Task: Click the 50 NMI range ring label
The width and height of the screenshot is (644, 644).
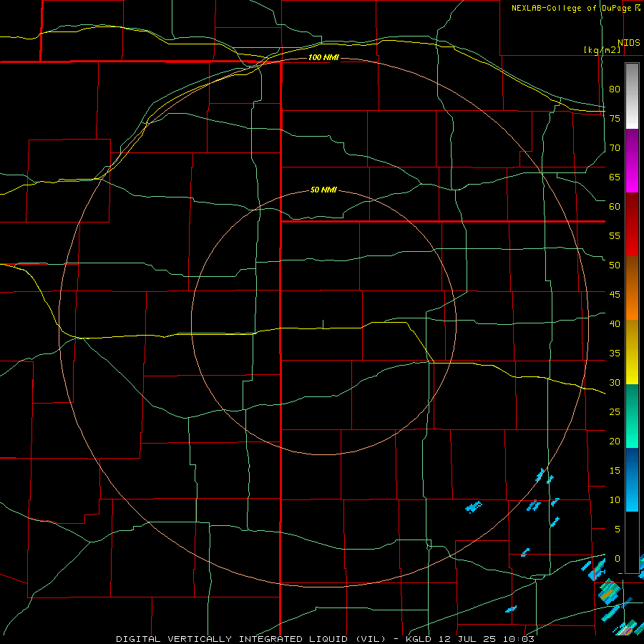Action: 323,190
